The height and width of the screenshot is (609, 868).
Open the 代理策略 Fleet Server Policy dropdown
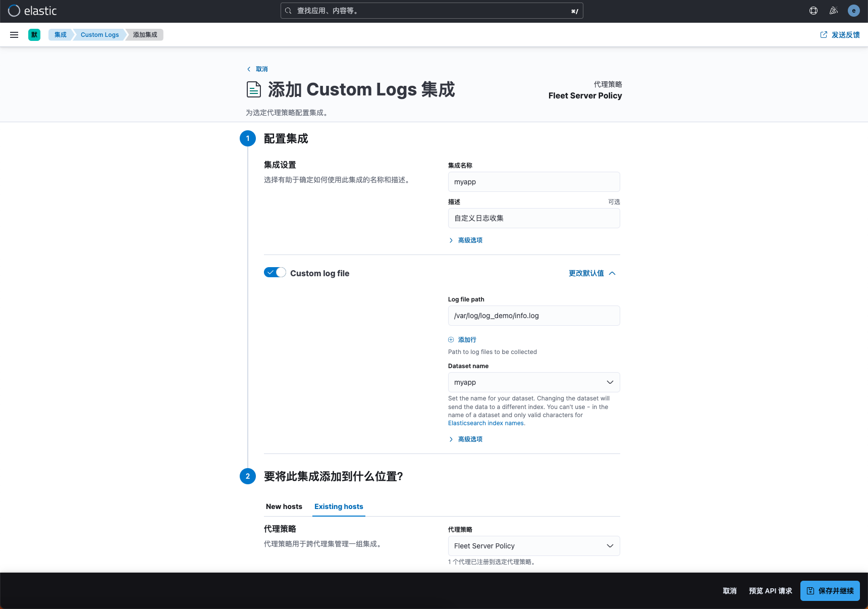pos(534,546)
